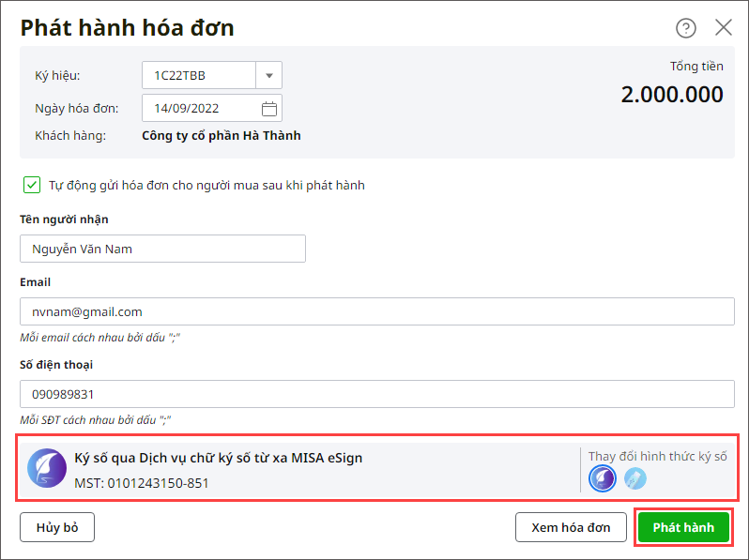Open the calendar date picker icon

click(x=269, y=109)
